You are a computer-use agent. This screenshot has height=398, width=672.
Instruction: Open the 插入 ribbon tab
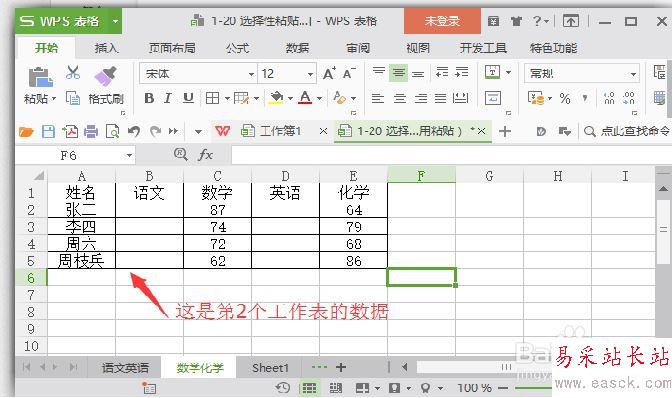pyautogui.click(x=106, y=48)
